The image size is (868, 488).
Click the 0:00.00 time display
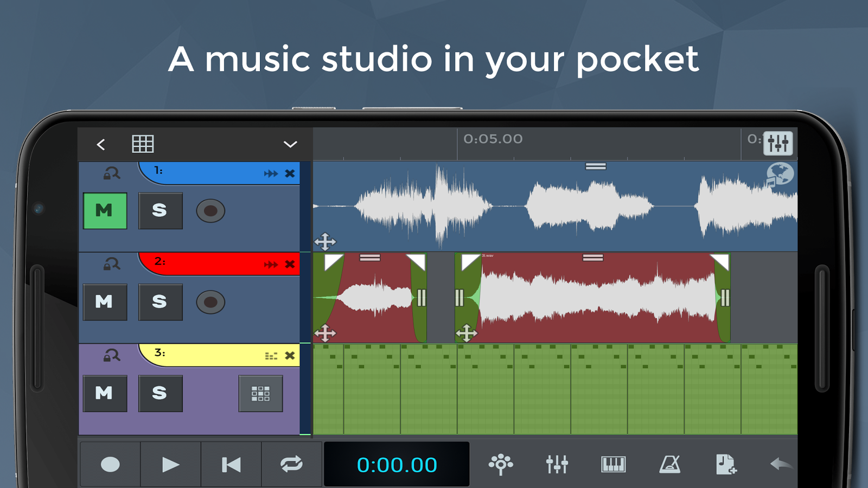(397, 465)
